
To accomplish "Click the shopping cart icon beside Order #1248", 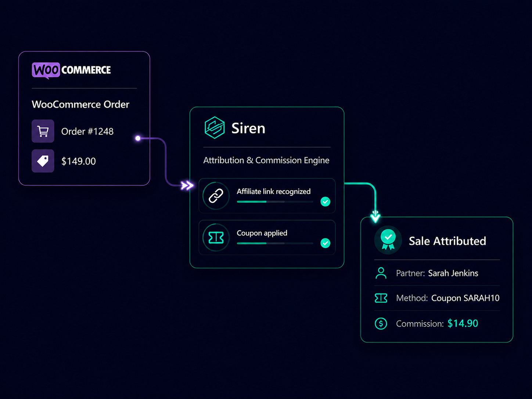I will (43, 131).
